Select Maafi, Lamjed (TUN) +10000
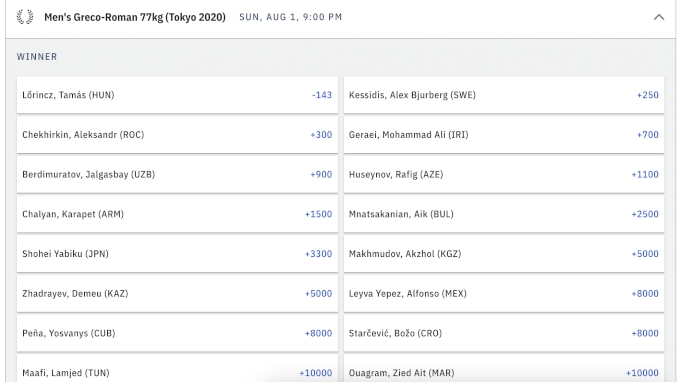This screenshot has height=382, width=680. pyautogui.click(x=177, y=369)
